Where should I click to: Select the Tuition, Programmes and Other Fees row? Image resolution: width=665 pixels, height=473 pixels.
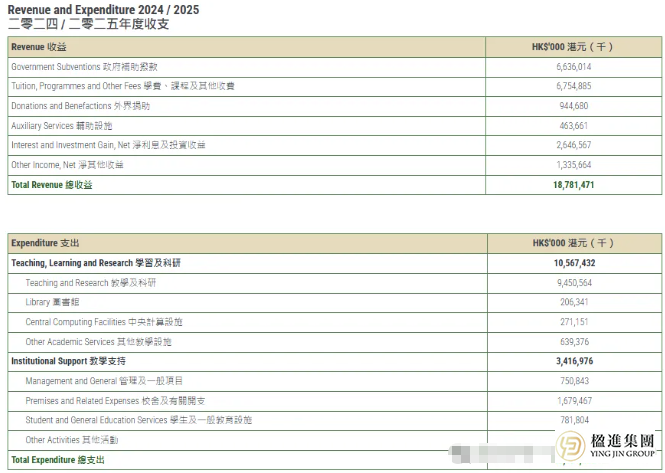pyautogui.click(x=122, y=86)
